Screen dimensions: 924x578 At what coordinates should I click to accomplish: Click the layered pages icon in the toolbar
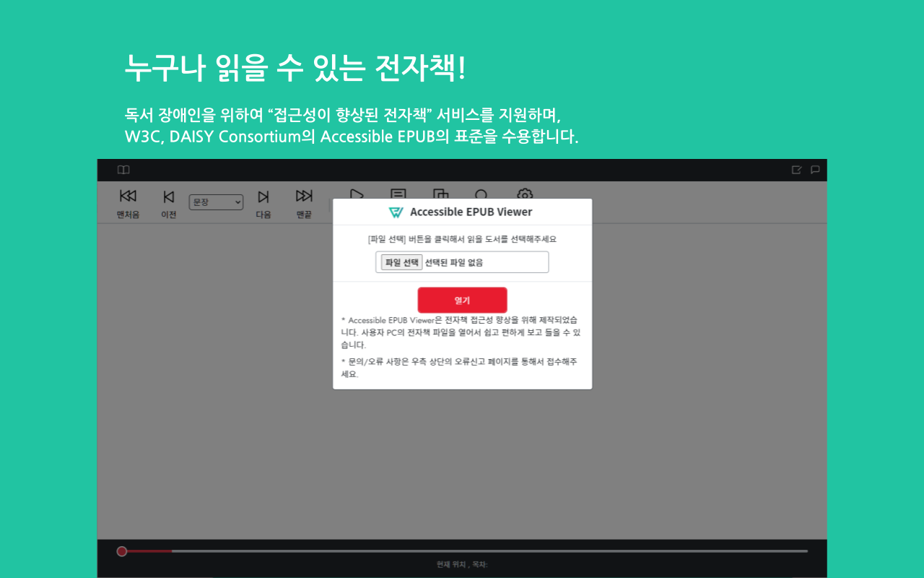[x=440, y=194]
